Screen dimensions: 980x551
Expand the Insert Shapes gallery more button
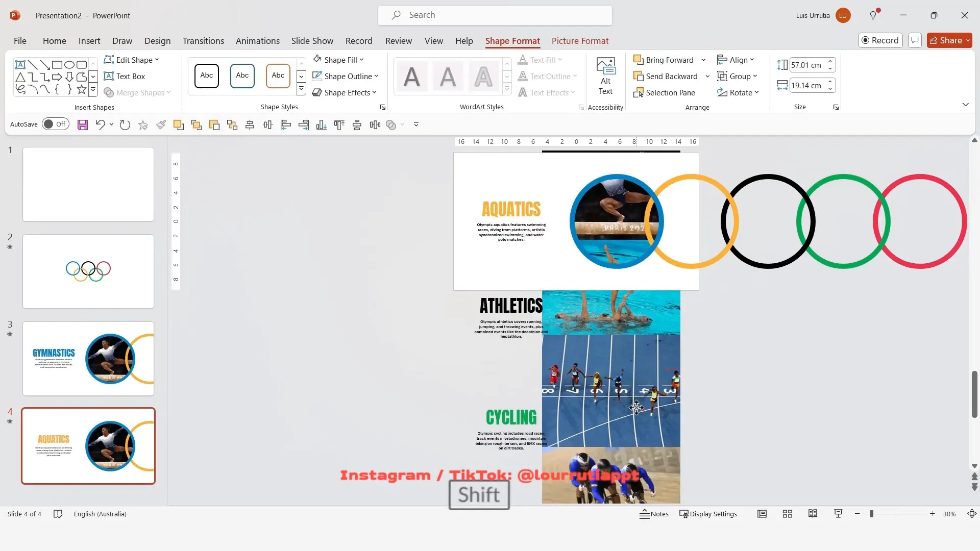(x=93, y=90)
